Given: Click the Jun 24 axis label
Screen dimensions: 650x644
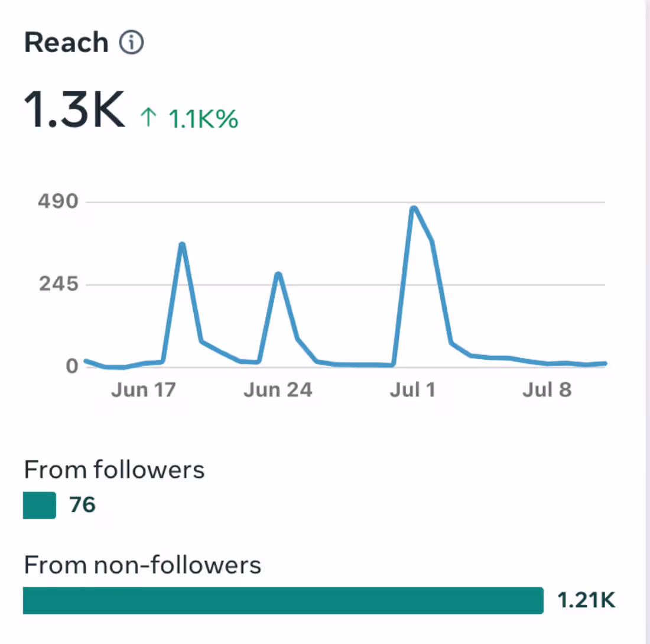Looking at the screenshot, I should pos(278,390).
